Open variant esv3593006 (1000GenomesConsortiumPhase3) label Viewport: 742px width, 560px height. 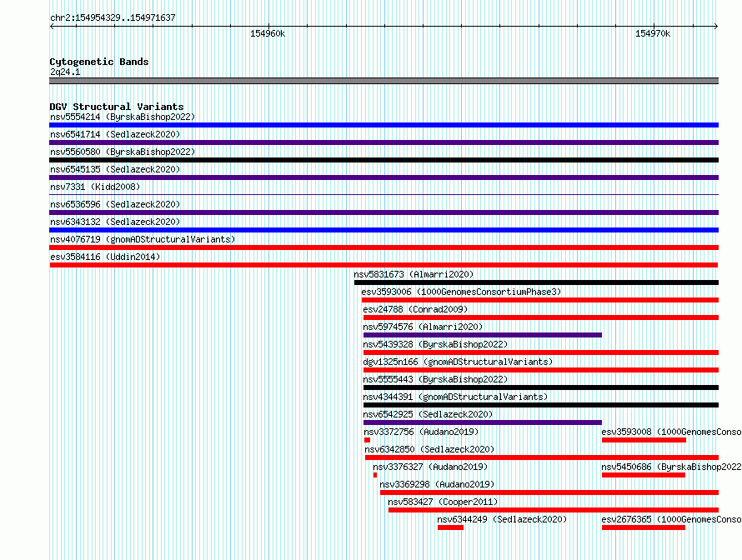[x=461, y=292]
